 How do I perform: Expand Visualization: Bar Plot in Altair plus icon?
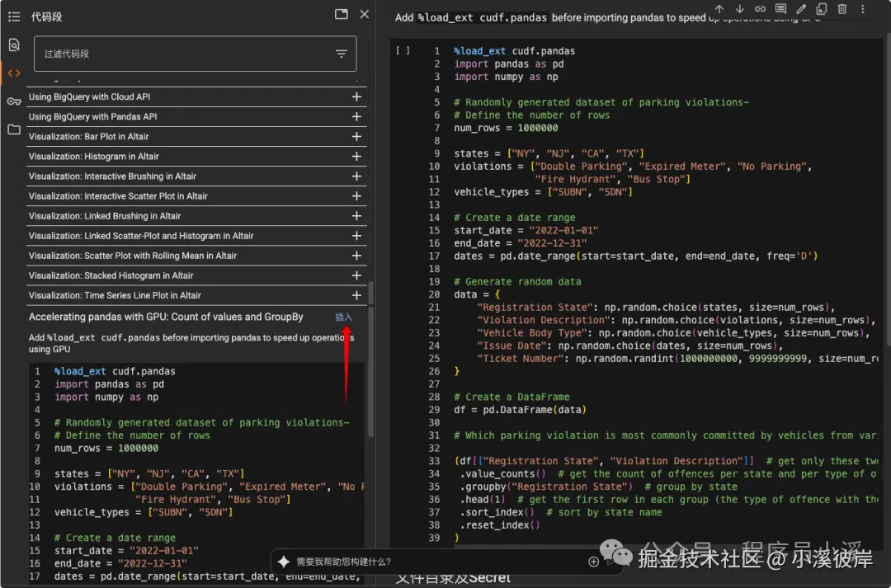(x=356, y=136)
